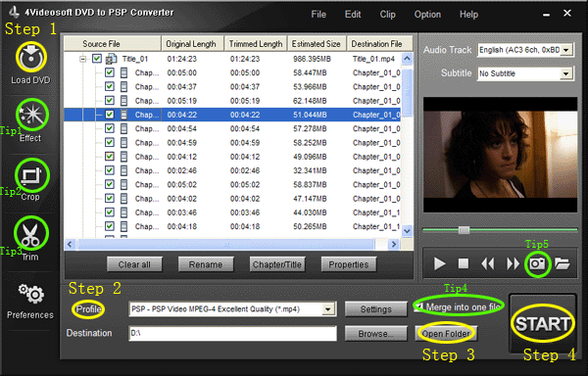The width and height of the screenshot is (588, 376).
Task: Open the Properties button
Action: click(348, 264)
